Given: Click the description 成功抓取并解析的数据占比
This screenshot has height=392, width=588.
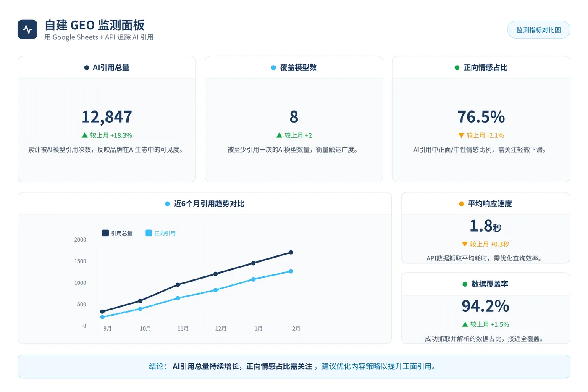Looking at the screenshot, I should tap(485, 339).
